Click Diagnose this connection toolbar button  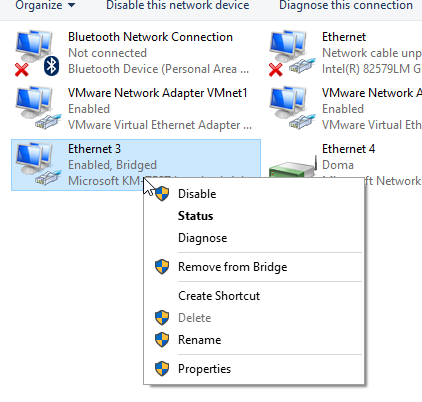coord(346,5)
